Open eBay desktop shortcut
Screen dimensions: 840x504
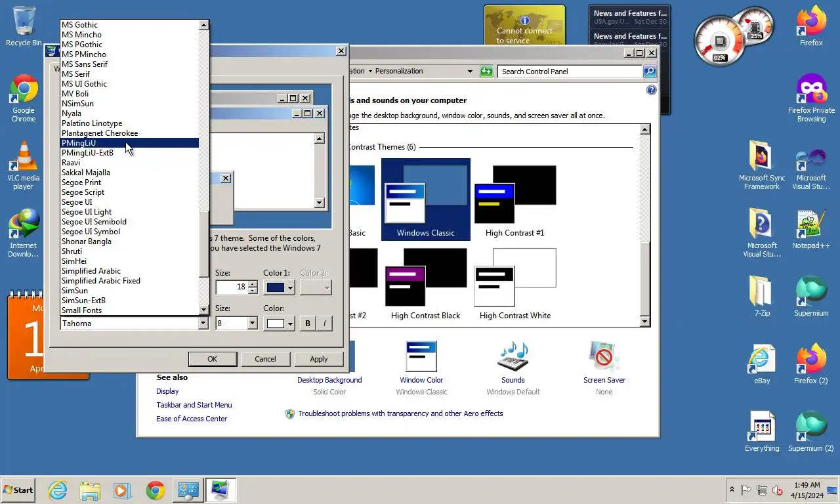point(762,364)
